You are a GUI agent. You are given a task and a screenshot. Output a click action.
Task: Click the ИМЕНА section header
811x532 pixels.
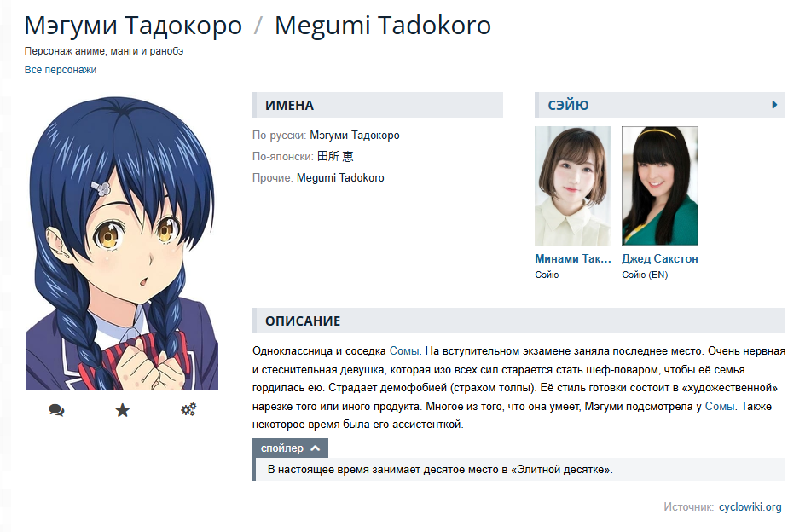click(x=378, y=105)
